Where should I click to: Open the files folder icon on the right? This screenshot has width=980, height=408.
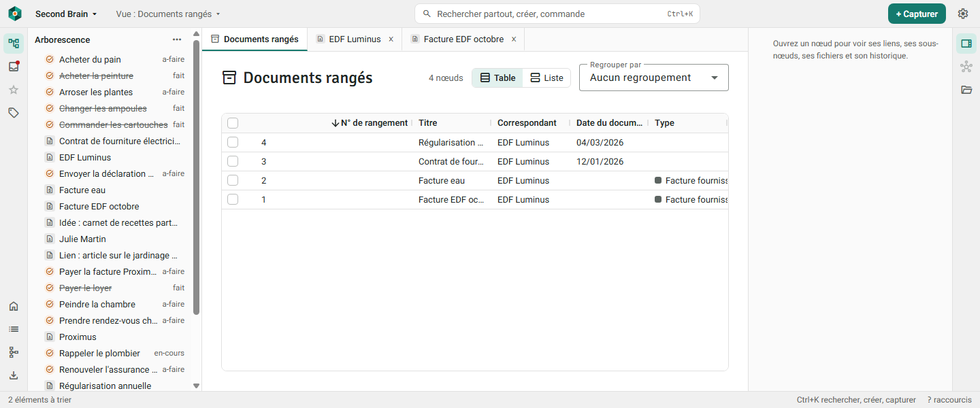coord(966,90)
